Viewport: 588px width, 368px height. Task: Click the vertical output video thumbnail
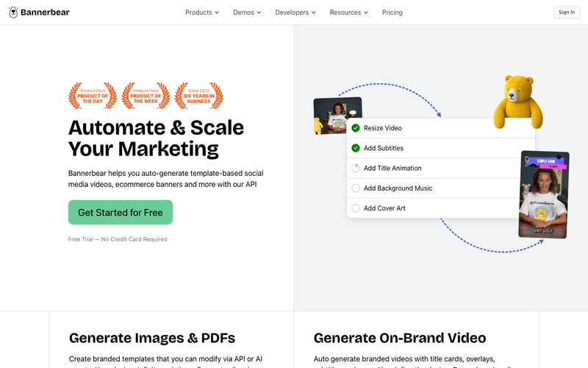544,194
